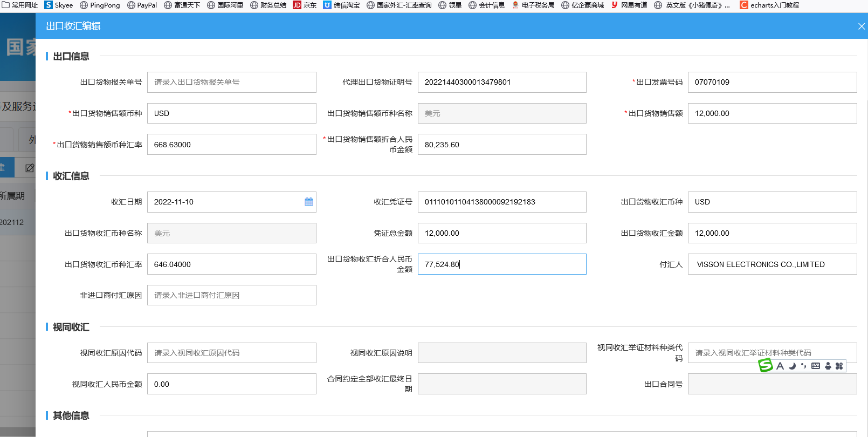
Task: Click the IME user account icon
Action: [828, 366]
